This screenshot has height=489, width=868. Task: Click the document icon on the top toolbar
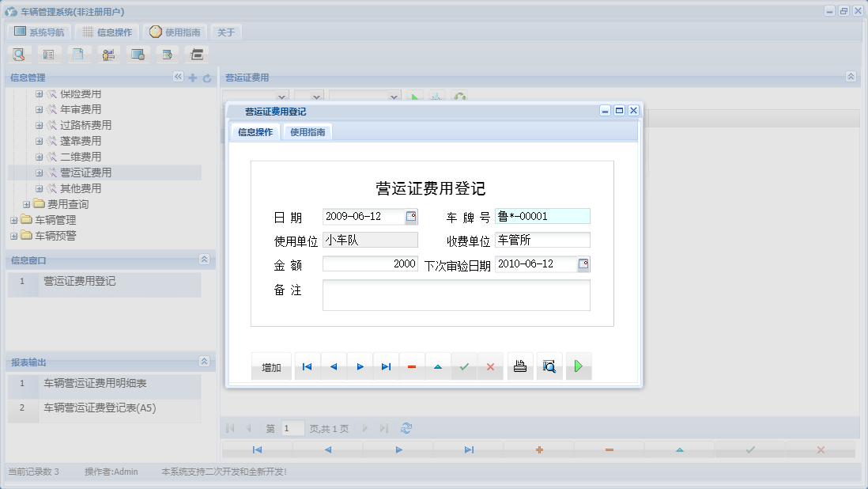pos(78,54)
